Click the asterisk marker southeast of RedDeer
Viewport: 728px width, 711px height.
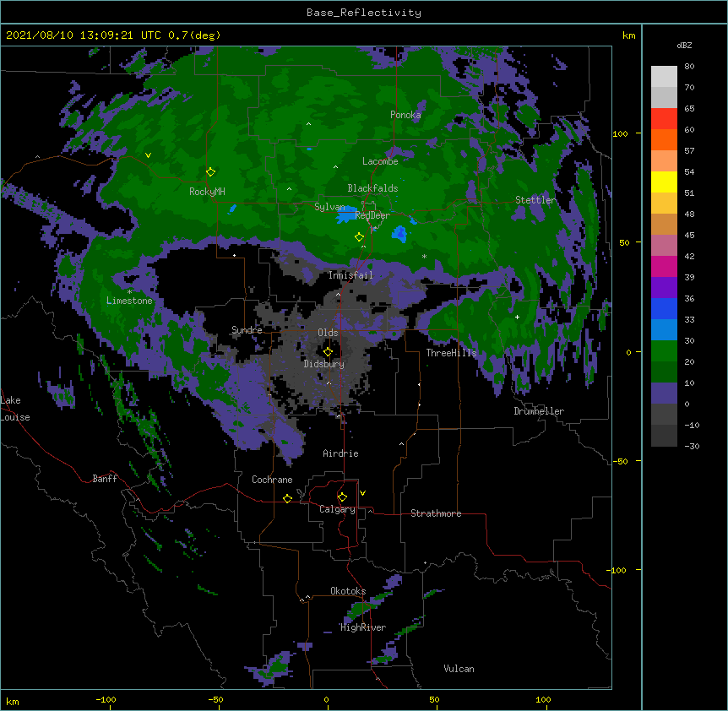[x=424, y=256]
